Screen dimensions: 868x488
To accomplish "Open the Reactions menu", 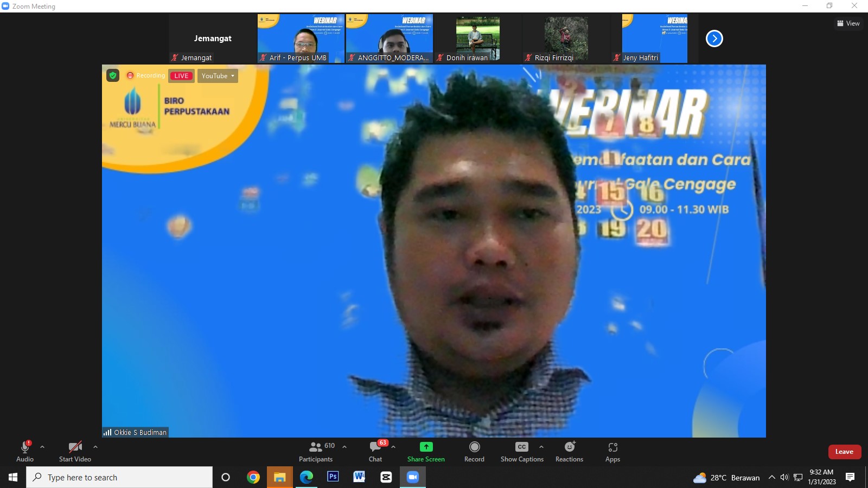I will (x=569, y=451).
